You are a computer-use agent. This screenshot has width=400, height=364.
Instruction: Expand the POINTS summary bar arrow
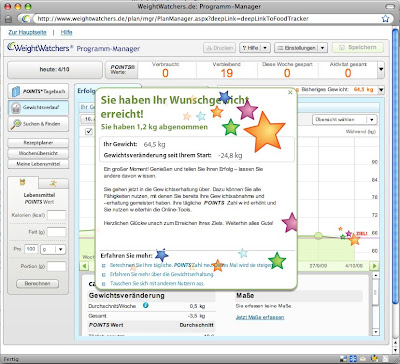click(381, 70)
